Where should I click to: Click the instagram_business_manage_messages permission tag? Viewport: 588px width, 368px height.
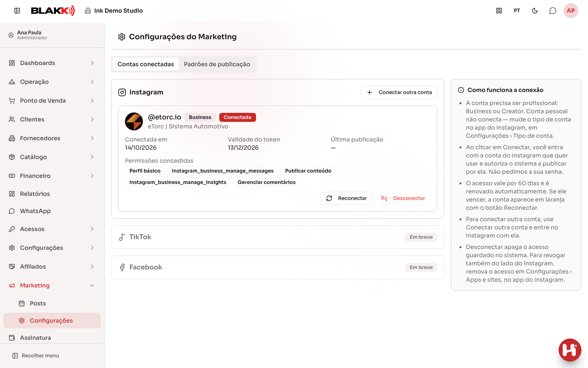coord(223,171)
